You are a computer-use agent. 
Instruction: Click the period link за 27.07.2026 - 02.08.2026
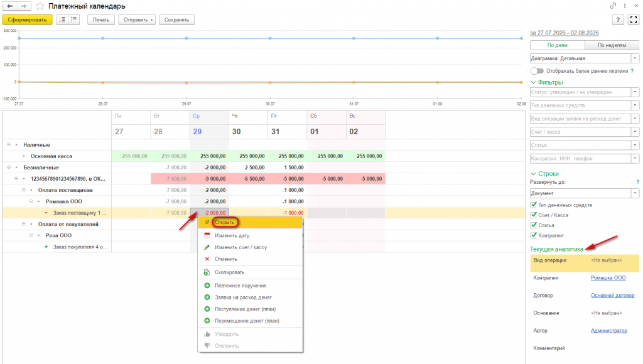(565, 33)
